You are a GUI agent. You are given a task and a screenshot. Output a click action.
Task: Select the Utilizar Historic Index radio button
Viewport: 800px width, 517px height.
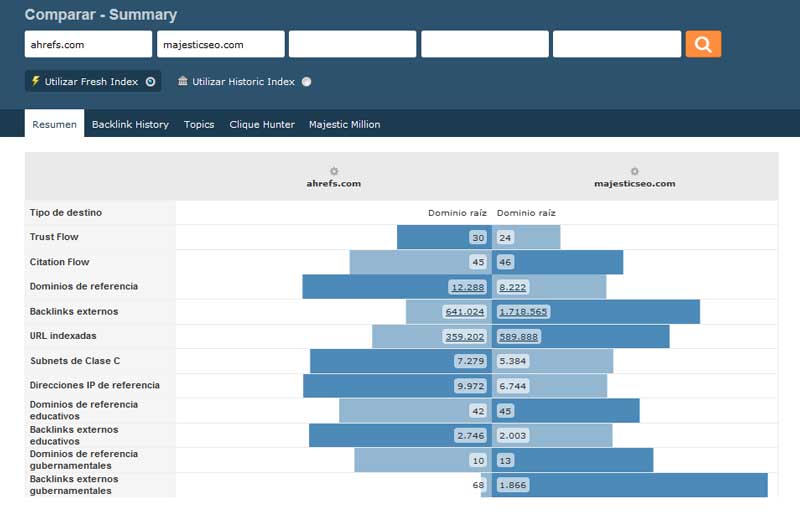[306, 82]
